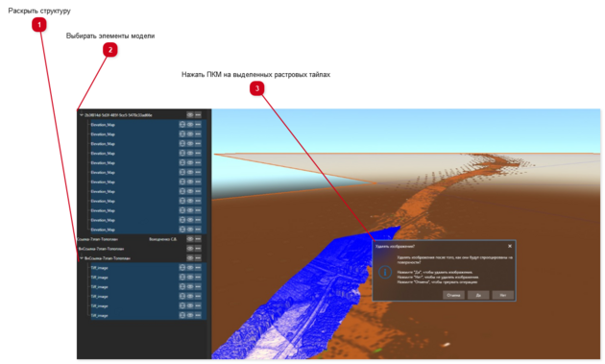Click Да in the delete images dialog

pyautogui.click(x=478, y=295)
